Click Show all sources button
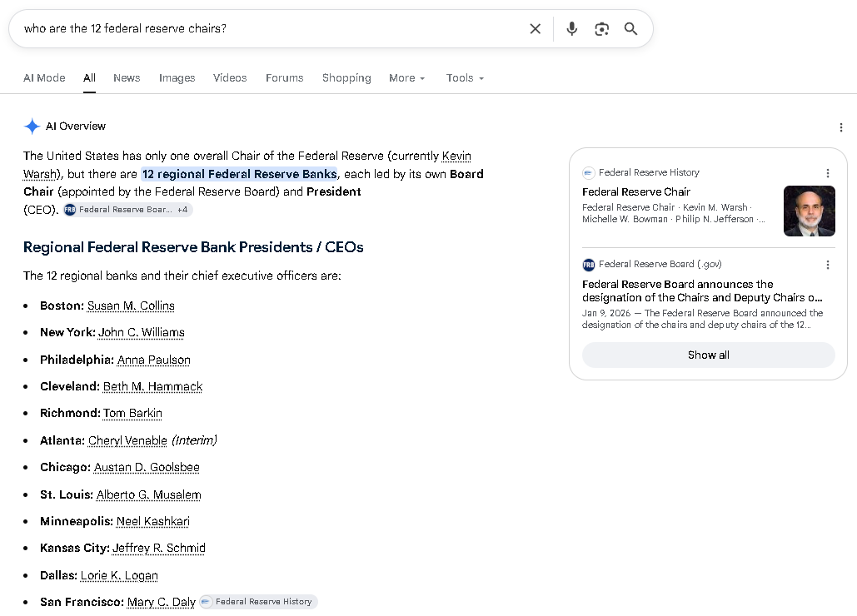This screenshot has width=857, height=616. pyautogui.click(x=708, y=355)
